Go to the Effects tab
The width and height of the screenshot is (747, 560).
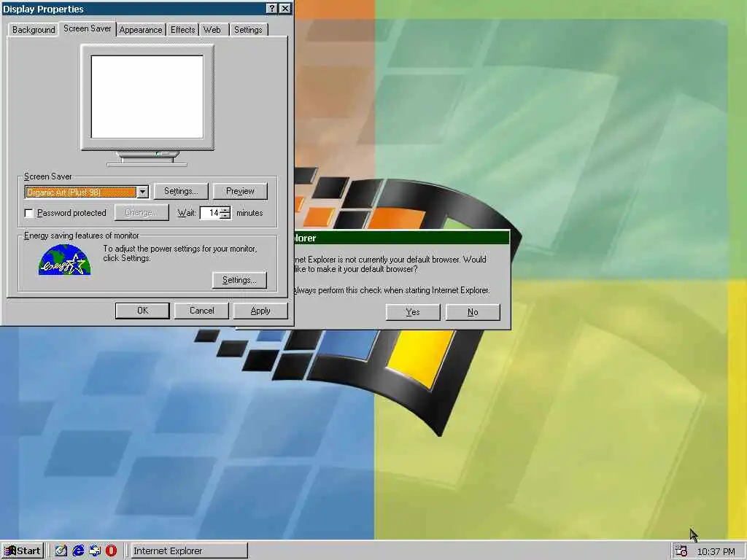click(x=182, y=29)
